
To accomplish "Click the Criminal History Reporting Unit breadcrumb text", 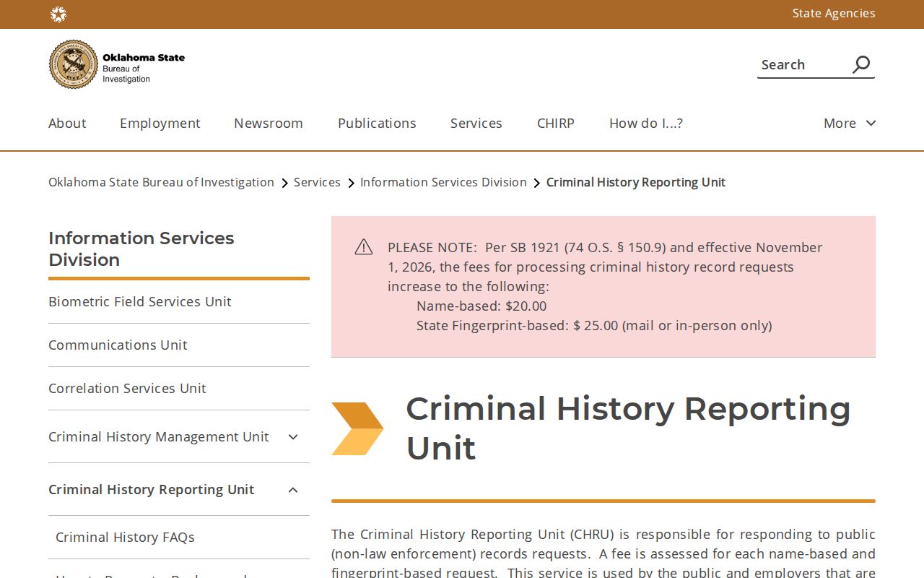I will [636, 182].
